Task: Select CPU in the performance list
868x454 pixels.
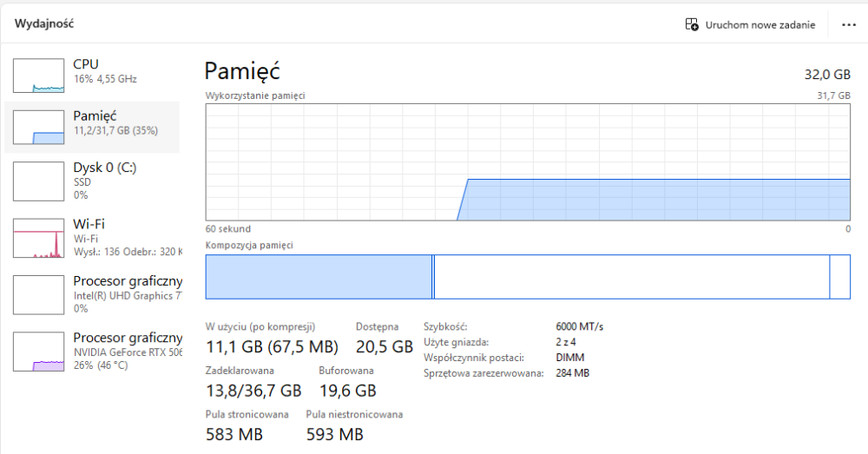Action: [85, 64]
